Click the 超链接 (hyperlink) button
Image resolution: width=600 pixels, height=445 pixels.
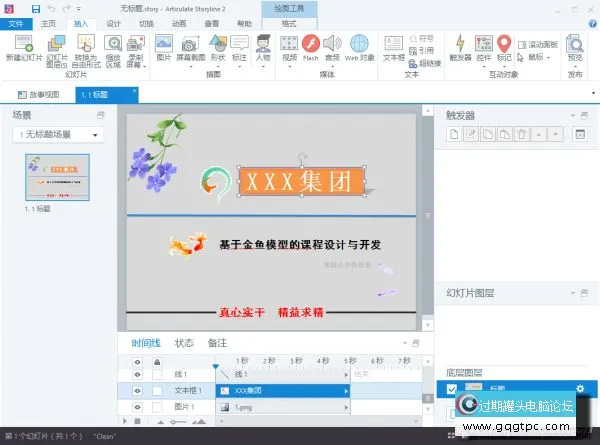tap(427, 60)
